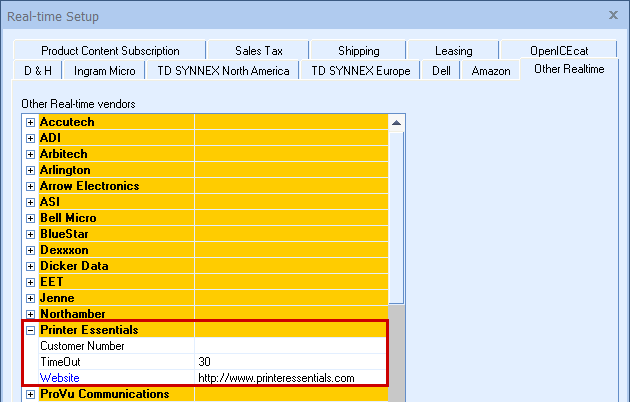Expand the Arrow Electronics plus icon
The height and width of the screenshot is (402, 630).
pos(31,186)
